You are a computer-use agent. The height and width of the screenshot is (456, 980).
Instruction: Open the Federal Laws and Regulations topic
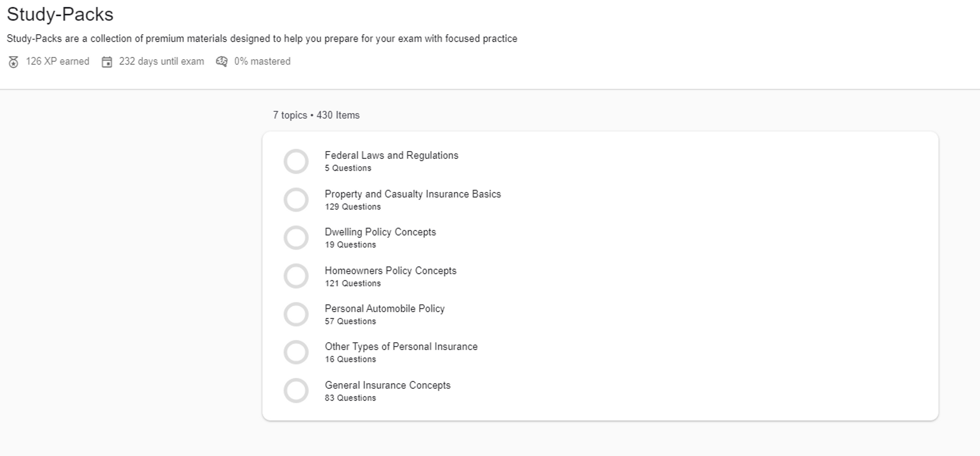coord(391,155)
